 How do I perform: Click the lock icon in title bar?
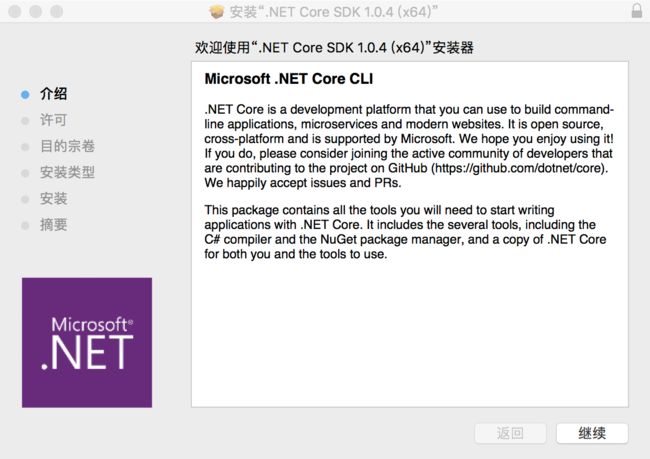[637, 11]
